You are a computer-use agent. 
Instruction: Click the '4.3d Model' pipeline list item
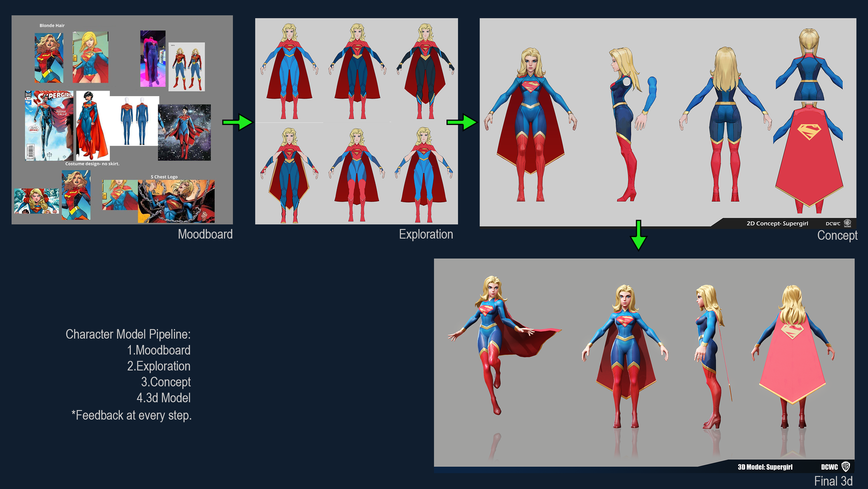(164, 397)
